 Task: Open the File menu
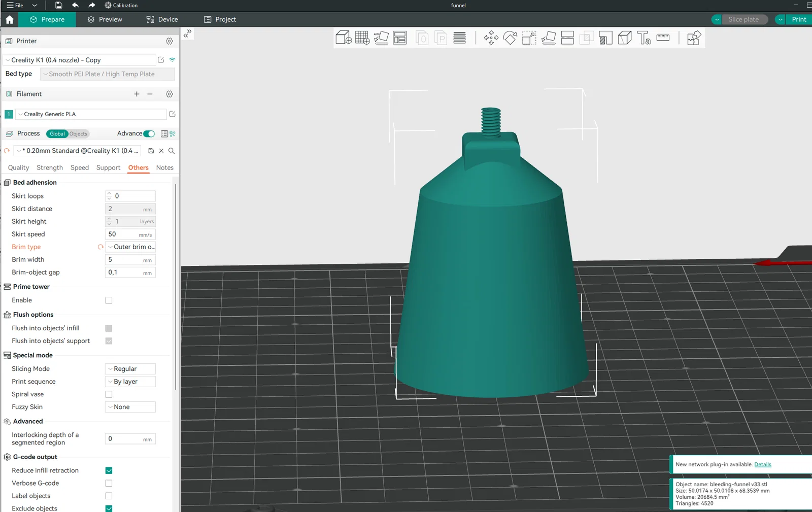coord(15,5)
